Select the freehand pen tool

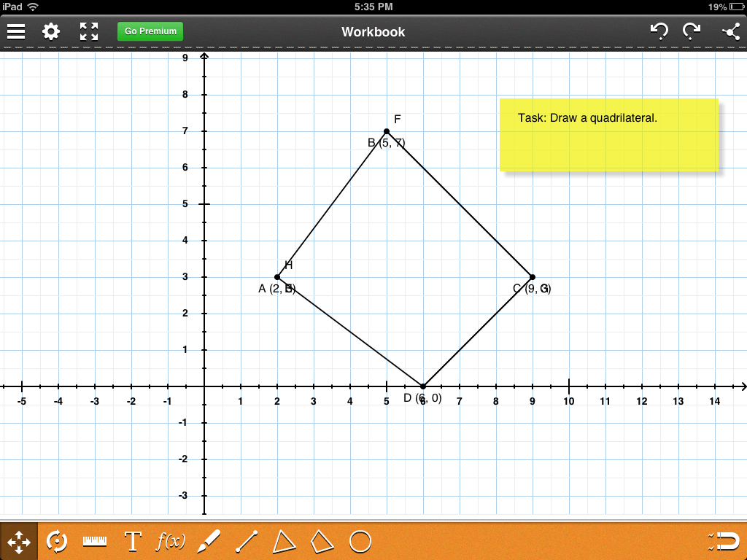coord(209,541)
